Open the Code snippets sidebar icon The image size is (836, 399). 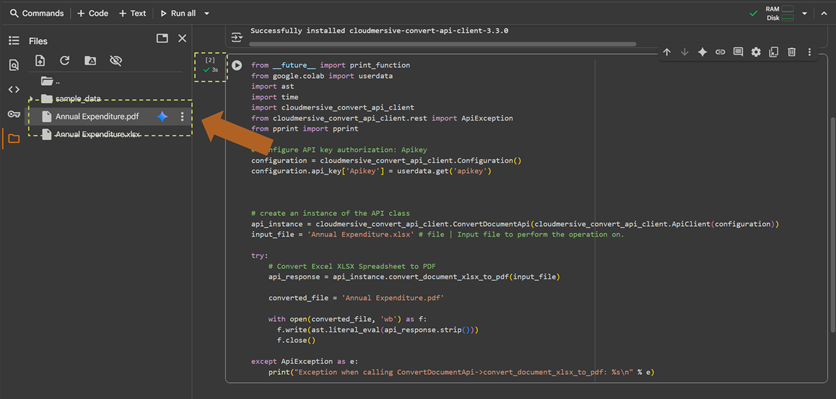click(x=14, y=90)
